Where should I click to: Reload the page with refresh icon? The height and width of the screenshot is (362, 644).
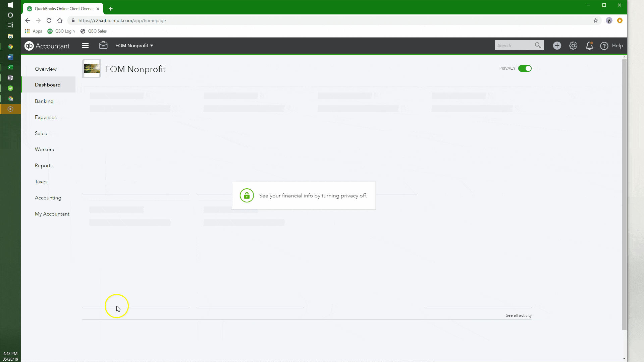(x=49, y=20)
